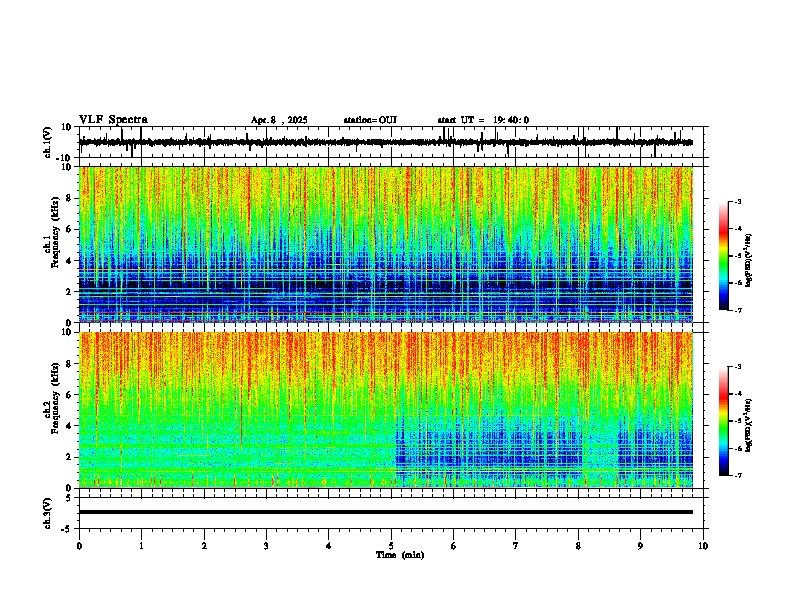This screenshot has width=792, height=612.
Task: Click the "VLF Spectra" plot title
Action: (x=113, y=120)
